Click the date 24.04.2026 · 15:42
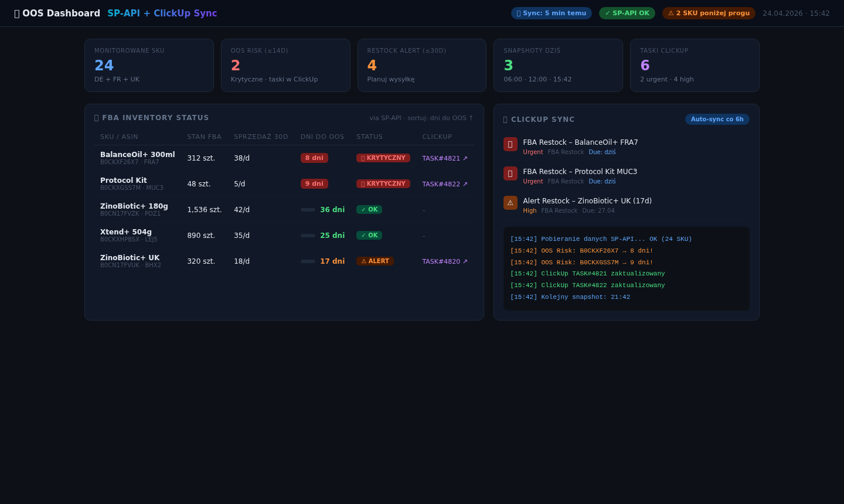 click(x=796, y=13)
